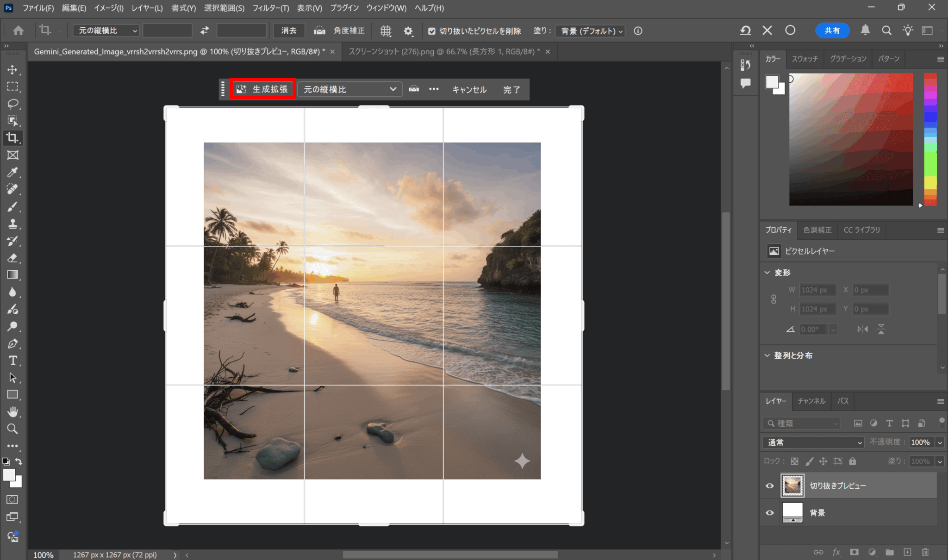Collapse the 整列と分布 section
948x560 pixels.
pos(767,355)
